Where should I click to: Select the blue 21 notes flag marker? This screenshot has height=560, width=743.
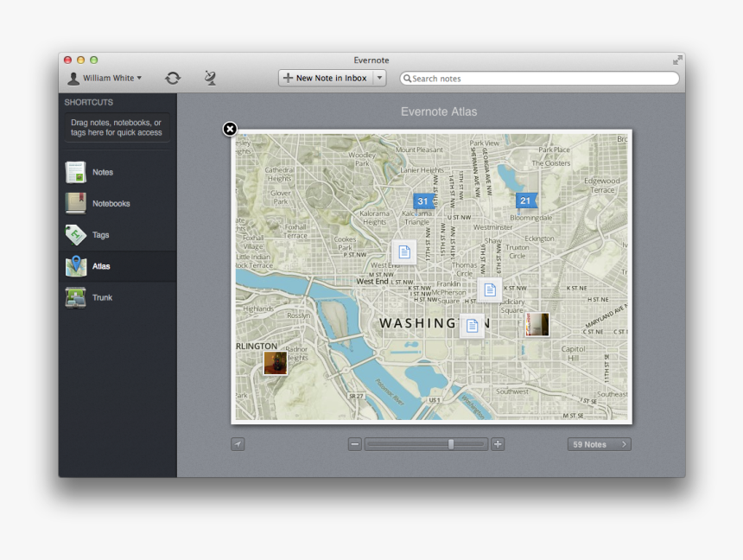coord(525,200)
